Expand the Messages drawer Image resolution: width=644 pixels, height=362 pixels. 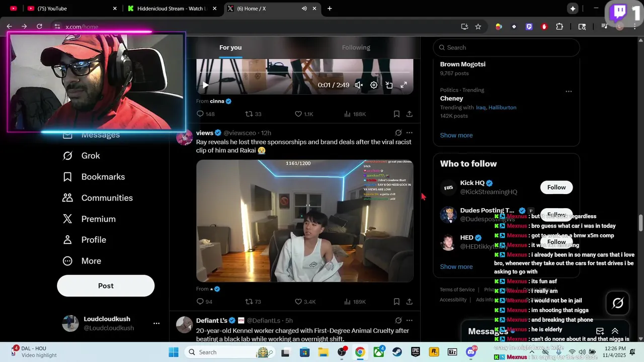point(615,331)
